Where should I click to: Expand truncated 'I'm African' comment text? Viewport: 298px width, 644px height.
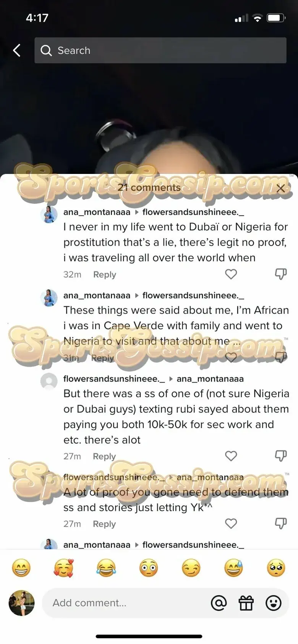coord(237,341)
